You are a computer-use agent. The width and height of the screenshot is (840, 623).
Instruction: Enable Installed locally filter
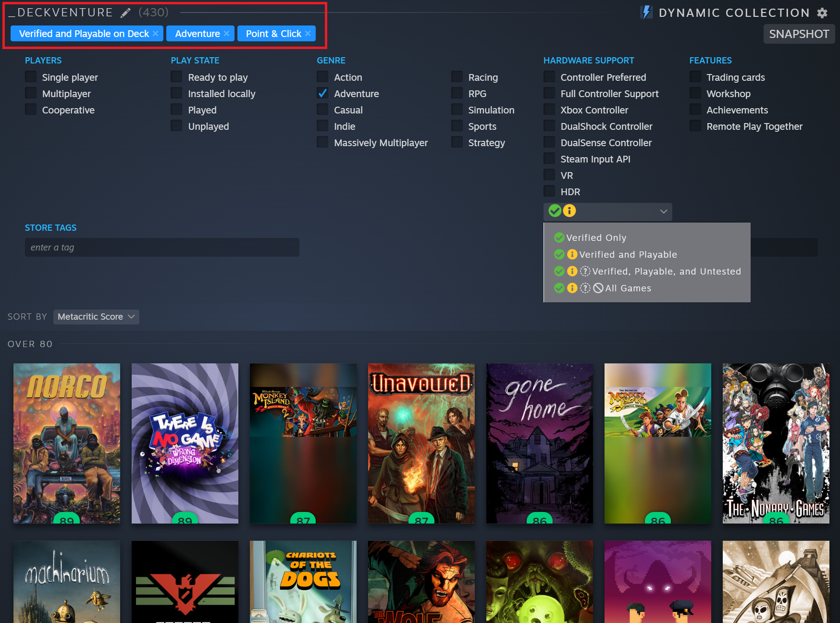tap(177, 93)
